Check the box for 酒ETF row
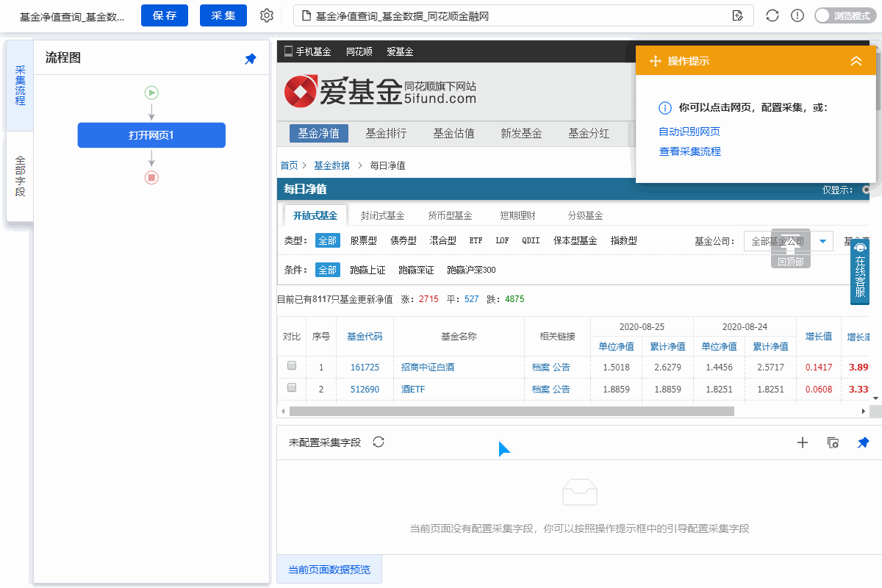 [292, 387]
